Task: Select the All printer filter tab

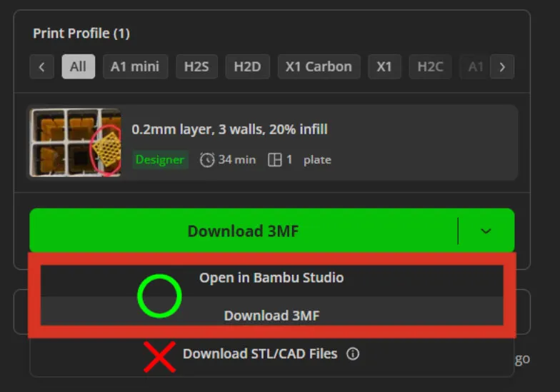Action: (x=79, y=67)
